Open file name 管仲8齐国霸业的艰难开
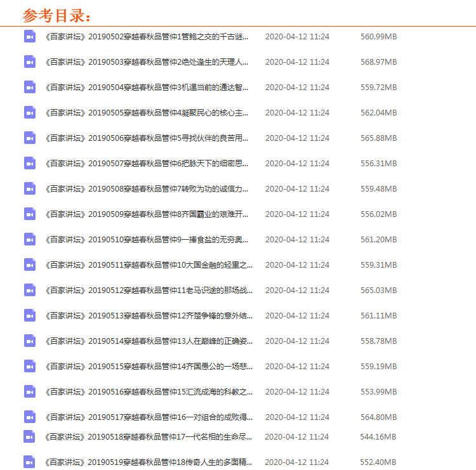476x470 pixels. (x=147, y=214)
